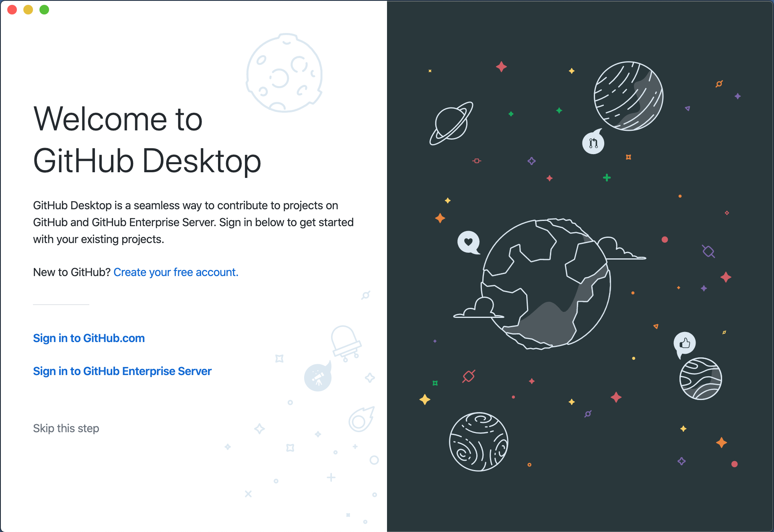Maximize the window with the green button
Screen dimensions: 774x532
tap(44, 10)
